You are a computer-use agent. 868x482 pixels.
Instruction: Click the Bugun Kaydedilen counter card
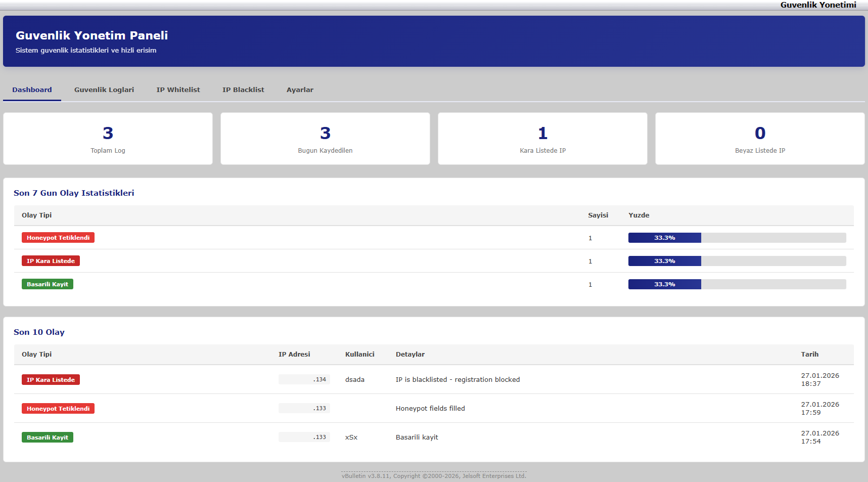click(x=325, y=139)
